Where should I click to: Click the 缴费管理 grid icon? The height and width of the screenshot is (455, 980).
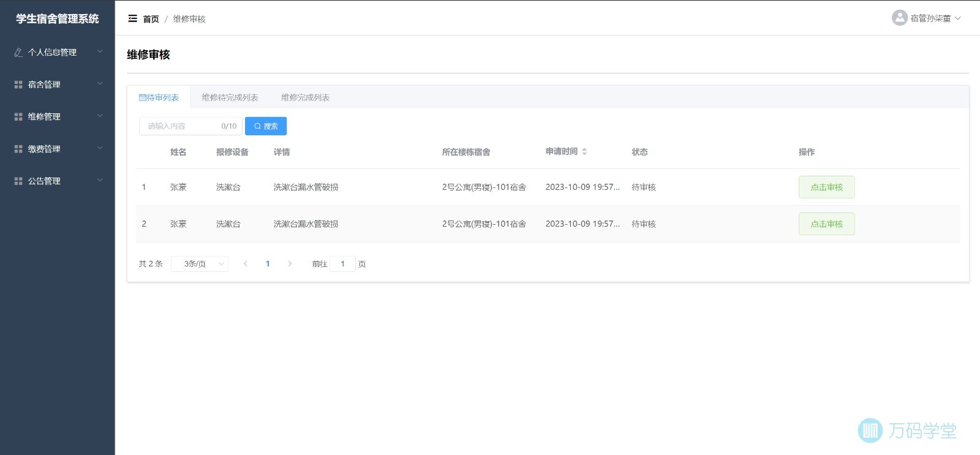click(18, 149)
